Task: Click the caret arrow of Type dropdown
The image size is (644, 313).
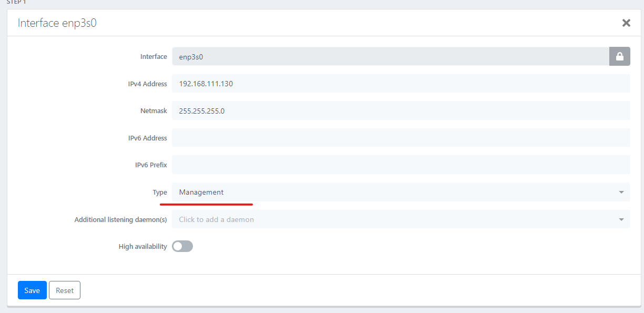Action: point(621,193)
